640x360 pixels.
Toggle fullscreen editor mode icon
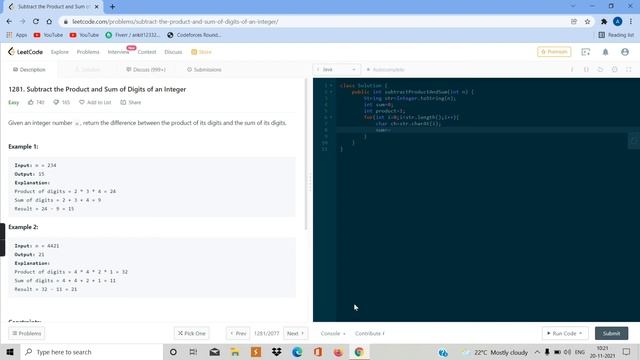pos(629,70)
